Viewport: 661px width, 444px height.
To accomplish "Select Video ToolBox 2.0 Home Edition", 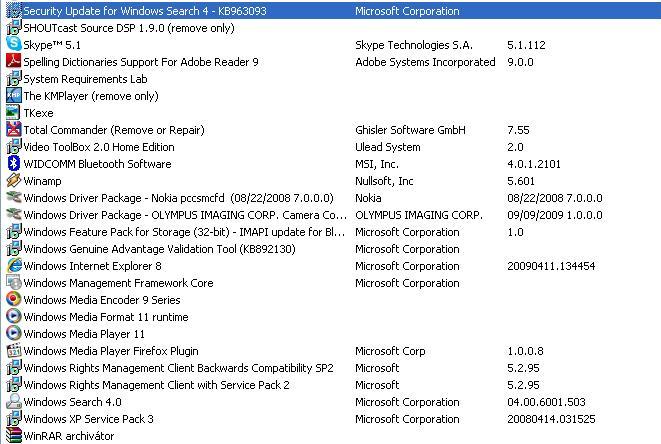I will (x=99, y=147).
